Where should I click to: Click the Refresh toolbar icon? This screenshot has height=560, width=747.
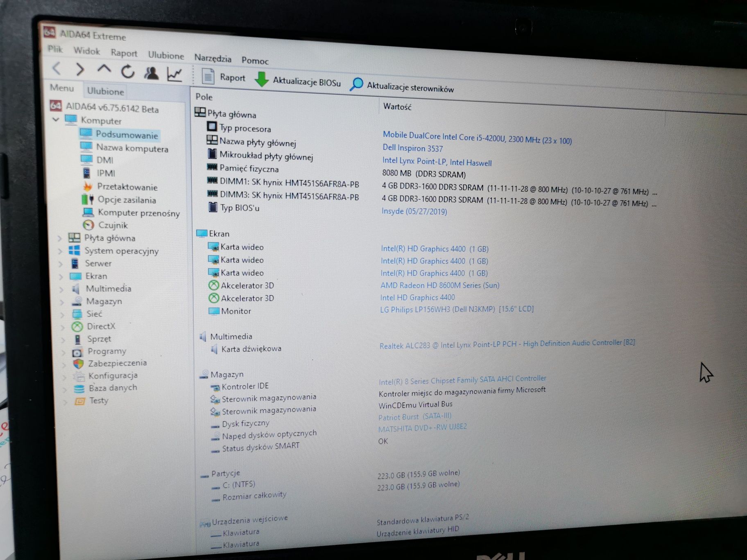128,72
